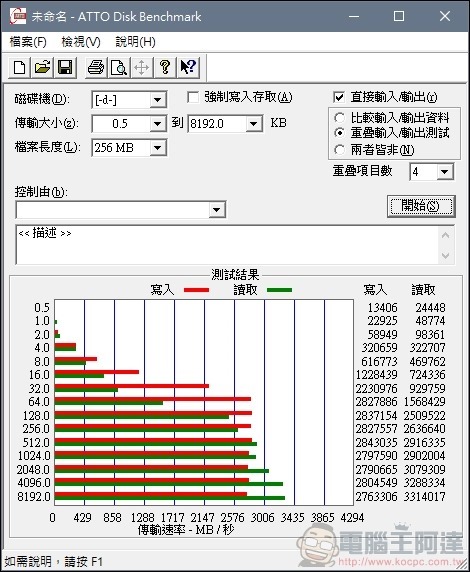Minimize the ATTO Disk Benchmark window

coord(354,16)
